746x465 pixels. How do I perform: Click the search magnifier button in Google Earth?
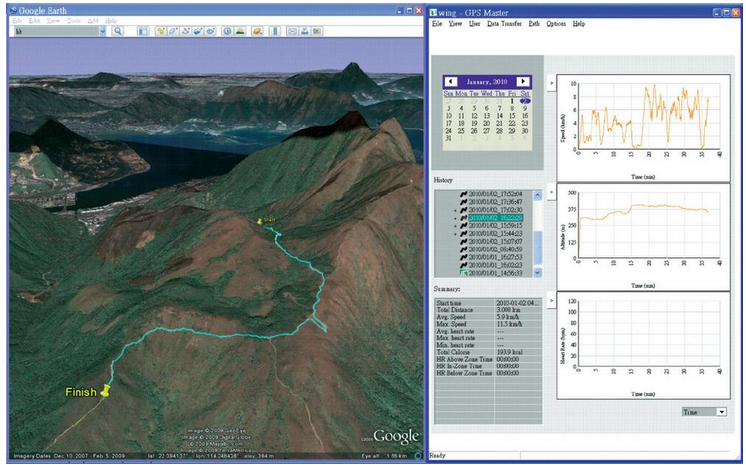click(117, 31)
